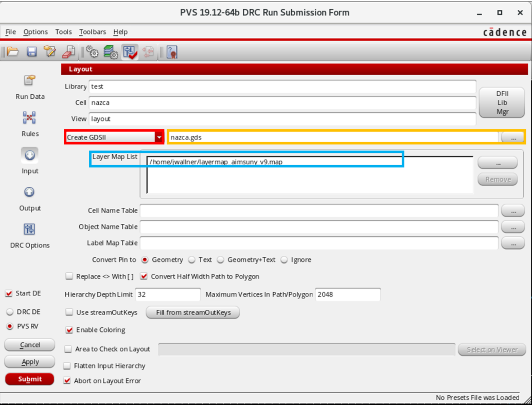Click the Cancel button
Viewport: 532px width, 405px height.
(29, 345)
